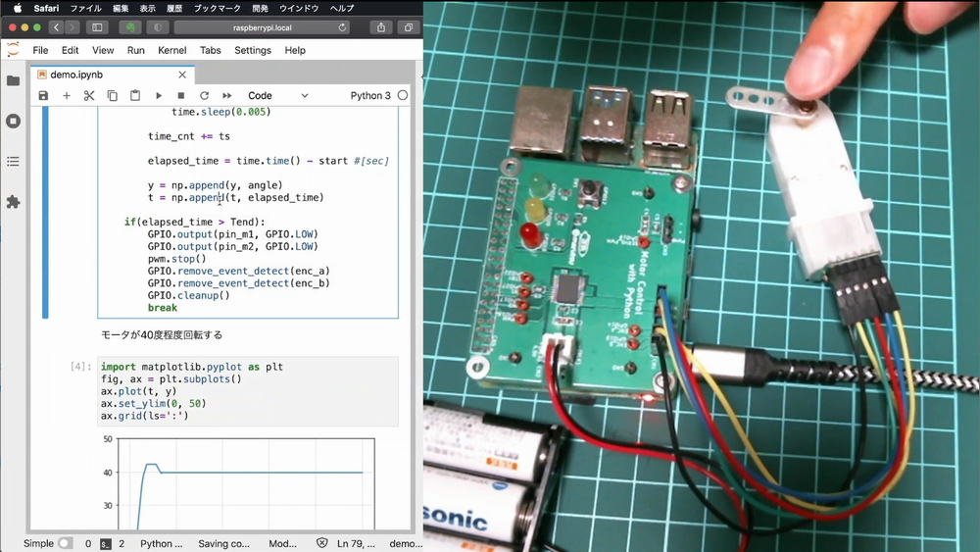Restart kernel and run all cells icon

227,96
